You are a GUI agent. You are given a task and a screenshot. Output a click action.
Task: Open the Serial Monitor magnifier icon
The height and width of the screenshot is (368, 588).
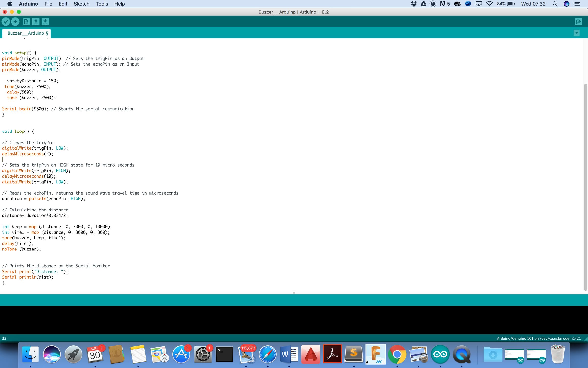click(x=578, y=22)
